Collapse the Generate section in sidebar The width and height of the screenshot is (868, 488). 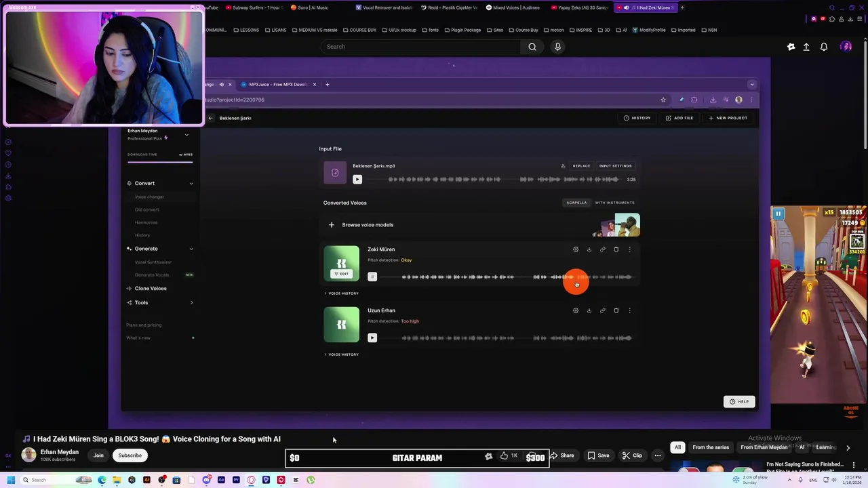[x=191, y=249]
